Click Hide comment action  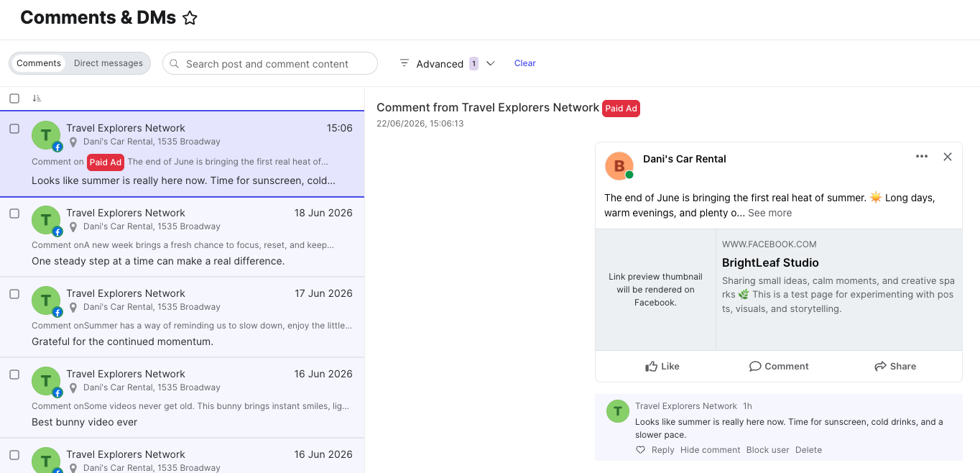[710, 450]
